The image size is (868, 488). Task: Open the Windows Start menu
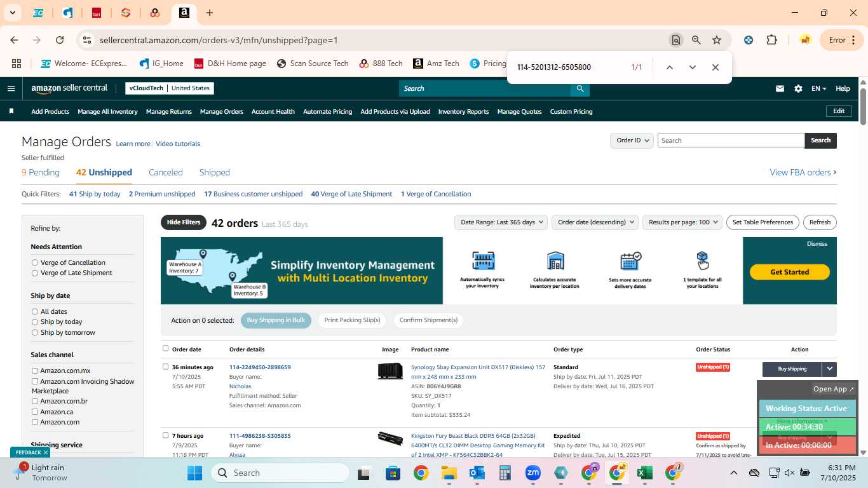194,473
